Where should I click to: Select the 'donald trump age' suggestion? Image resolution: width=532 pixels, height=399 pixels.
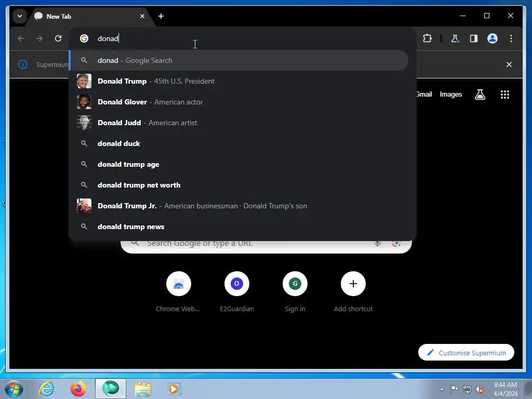tap(239, 164)
